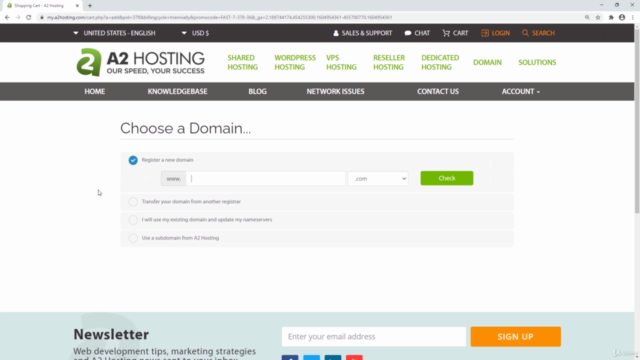Open Solutions menu
The height and width of the screenshot is (360, 640).
[537, 62]
